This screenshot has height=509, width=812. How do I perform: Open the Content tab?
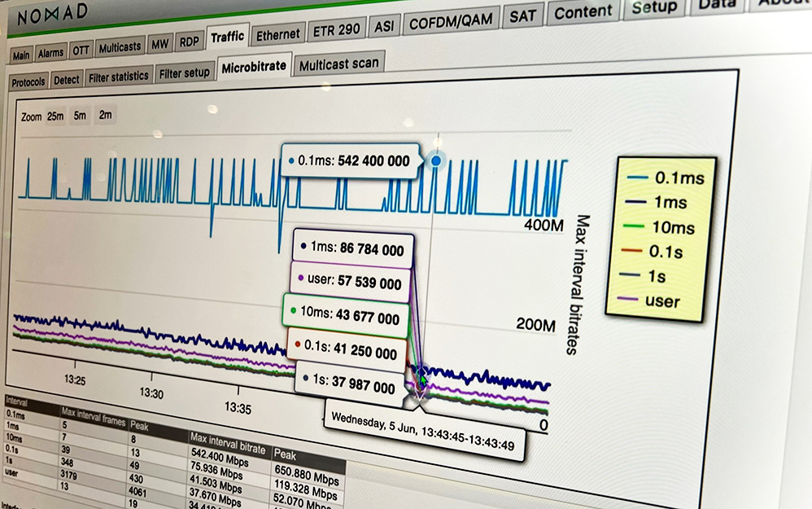[583, 12]
